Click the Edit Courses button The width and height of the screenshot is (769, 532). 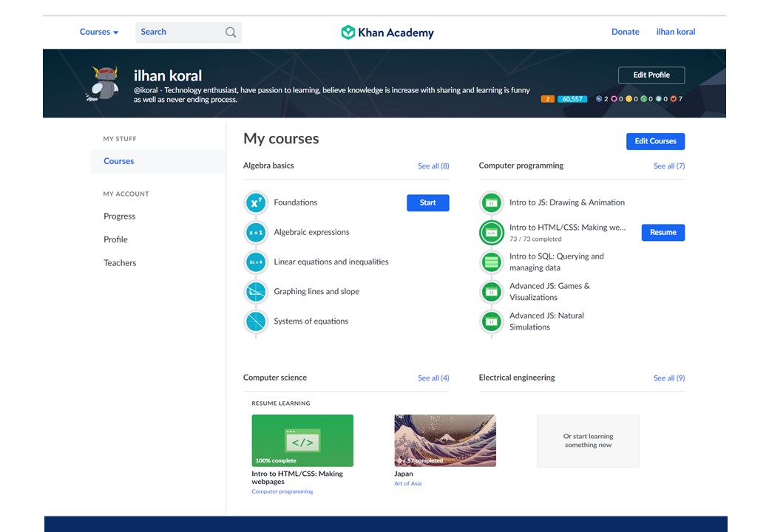pyautogui.click(x=655, y=141)
